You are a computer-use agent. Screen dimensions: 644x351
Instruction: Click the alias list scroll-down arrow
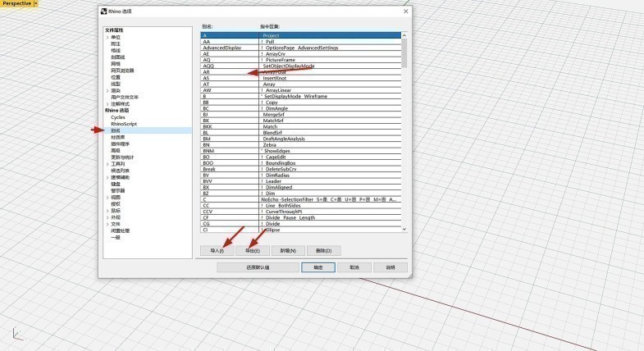[x=403, y=230]
